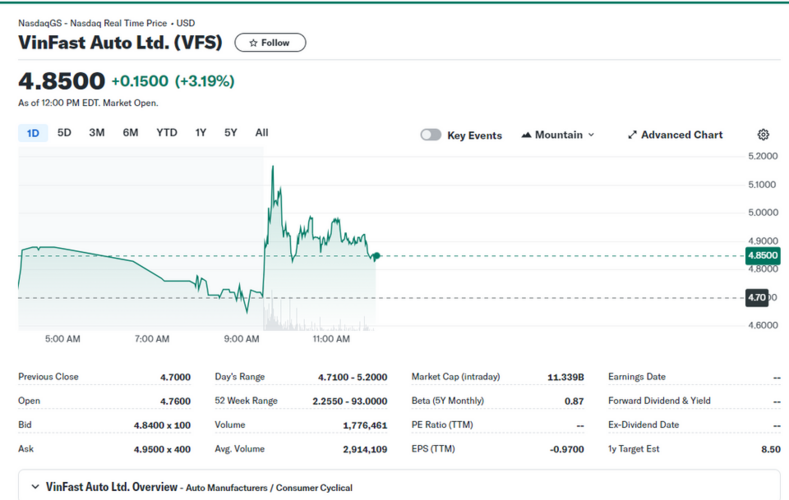Click the PE Ratio (TTM) label

tap(442, 425)
